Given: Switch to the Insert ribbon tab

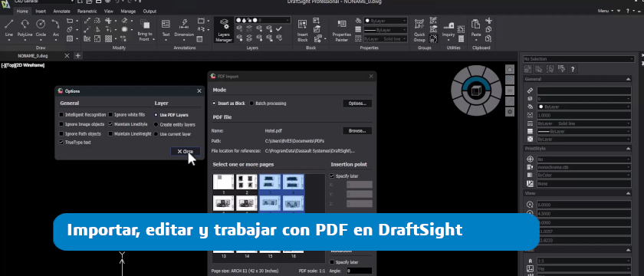Looking at the screenshot, I should [41, 11].
